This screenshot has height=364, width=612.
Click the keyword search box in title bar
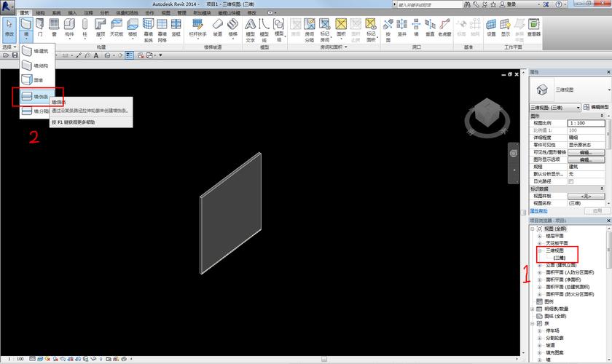429,4
